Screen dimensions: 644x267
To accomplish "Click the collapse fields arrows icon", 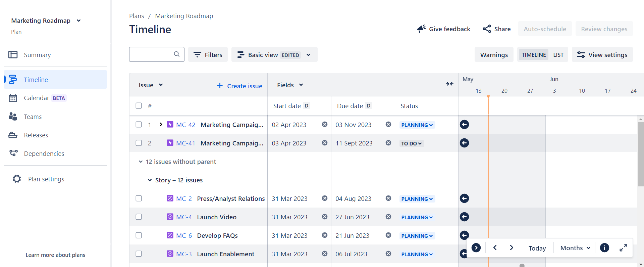I will [x=449, y=84].
